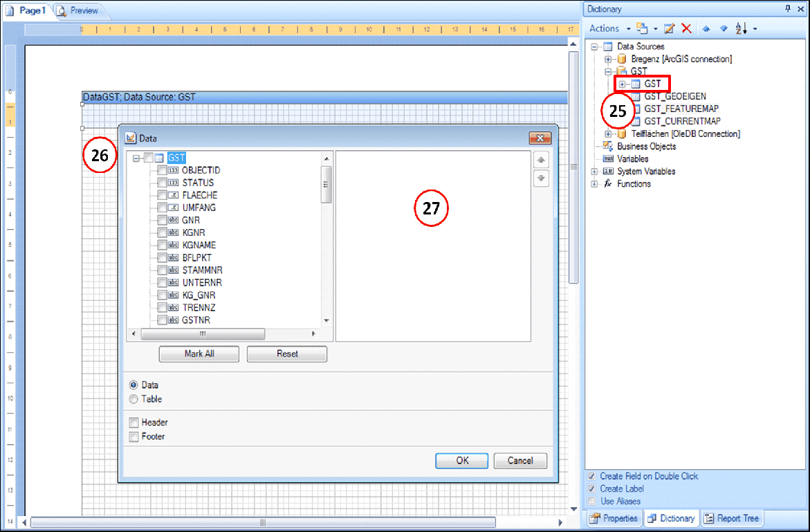Click the pin icon on the Dictionary panel
Image resolution: width=810 pixels, height=532 pixels.
click(x=789, y=8)
